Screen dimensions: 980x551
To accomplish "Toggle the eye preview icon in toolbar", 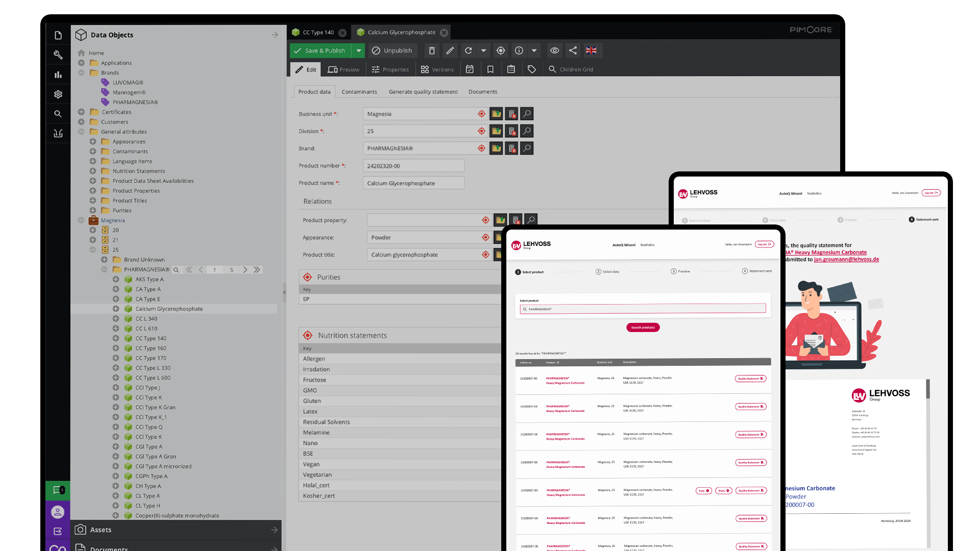I will 554,51.
